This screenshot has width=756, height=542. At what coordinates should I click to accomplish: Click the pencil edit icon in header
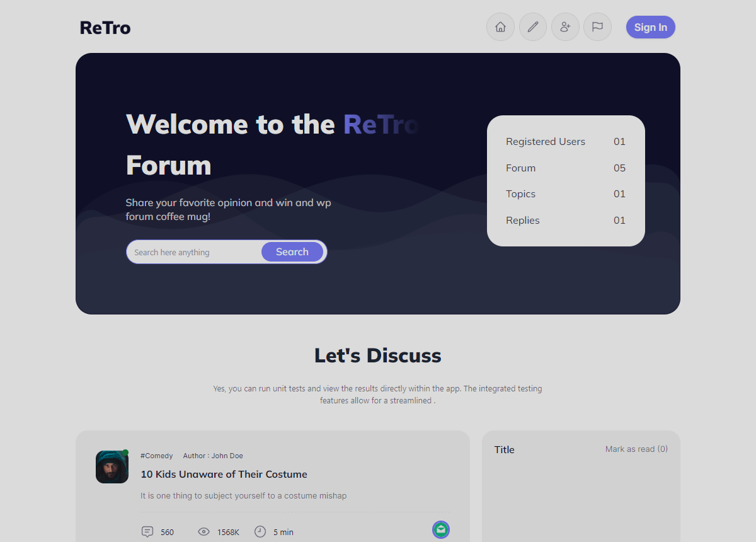[533, 27]
